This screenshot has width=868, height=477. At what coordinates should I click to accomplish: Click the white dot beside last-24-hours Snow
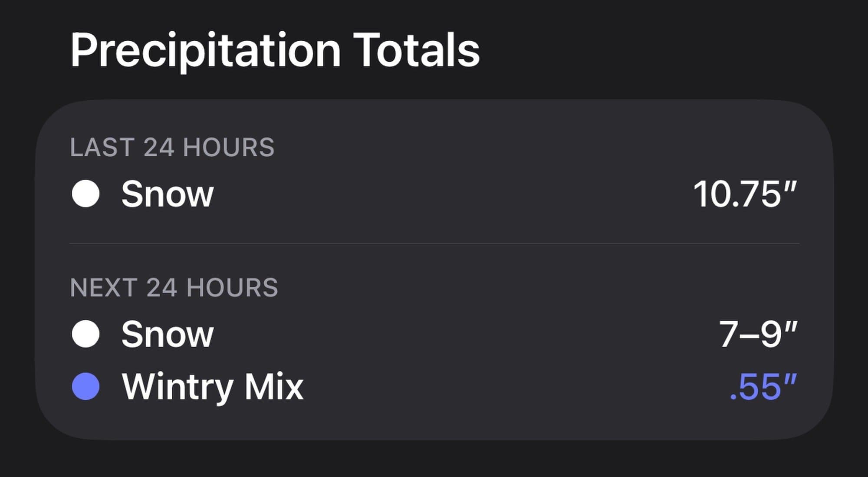pyautogui.click(x=85, y=194)
